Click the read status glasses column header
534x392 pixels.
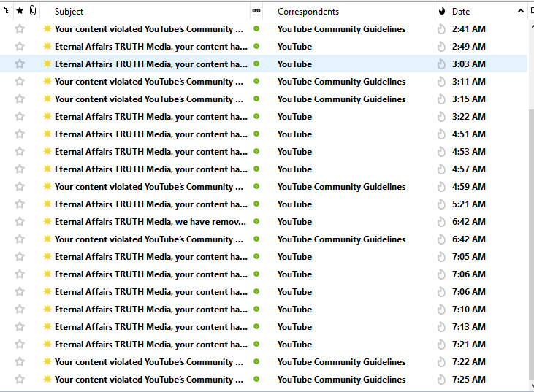(256, 11)
